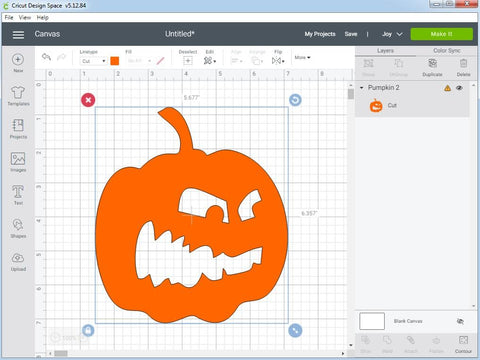Toggle Blank Canvas visibility eye
480x360 pixels.
460,321
